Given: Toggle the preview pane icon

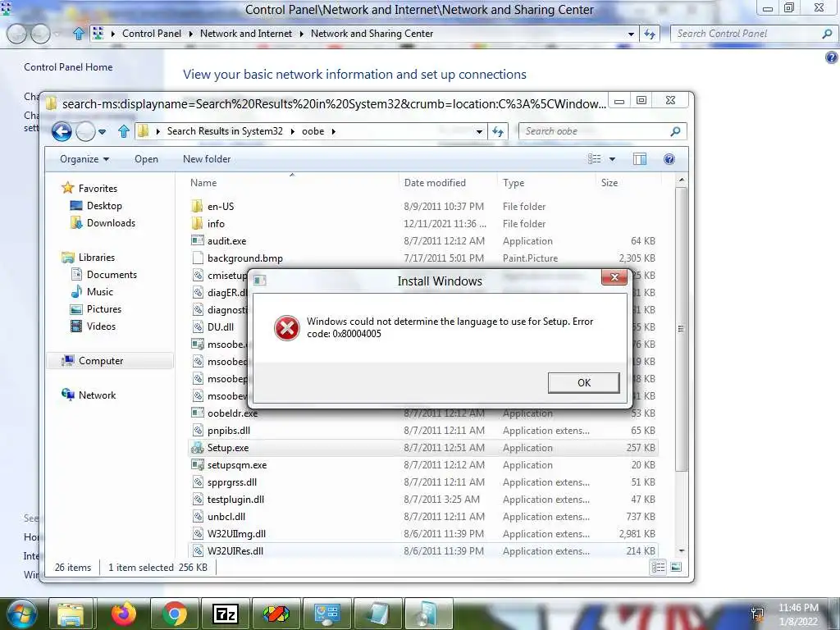Looking at the screenshot, I should (x=640, y=159).
